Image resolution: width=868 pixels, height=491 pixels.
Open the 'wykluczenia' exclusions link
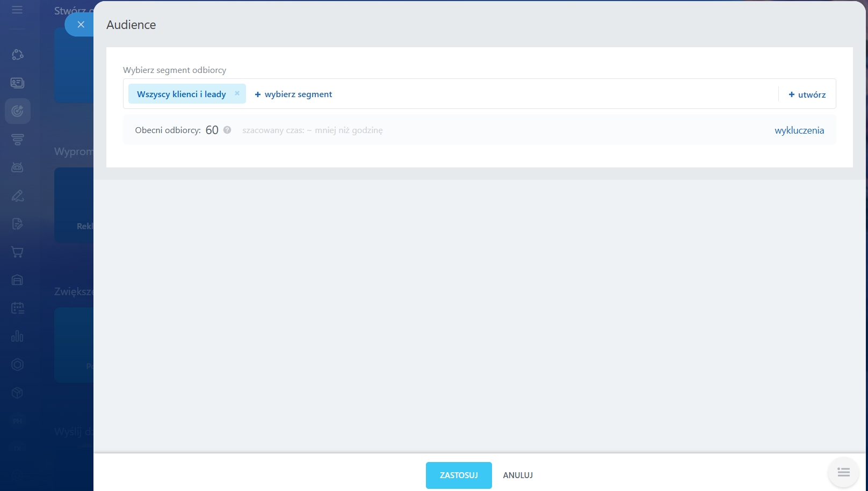(799, 130)
